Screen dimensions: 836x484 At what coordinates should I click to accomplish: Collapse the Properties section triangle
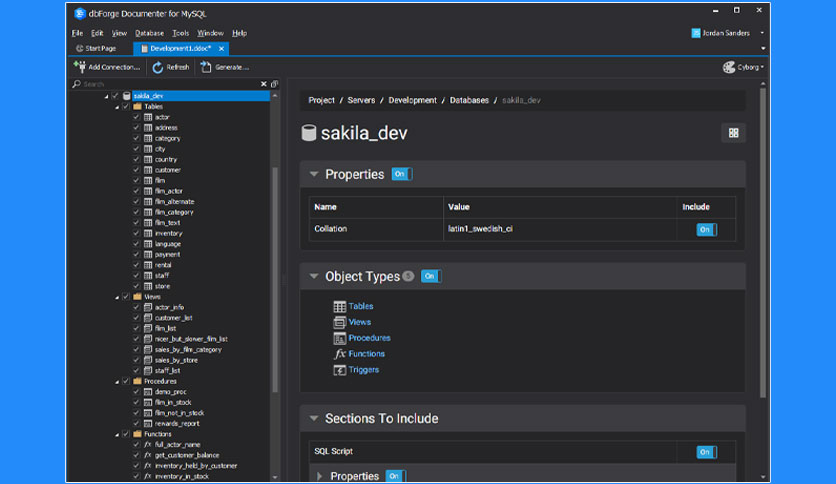pyautogui.click(x=314, y=174)
